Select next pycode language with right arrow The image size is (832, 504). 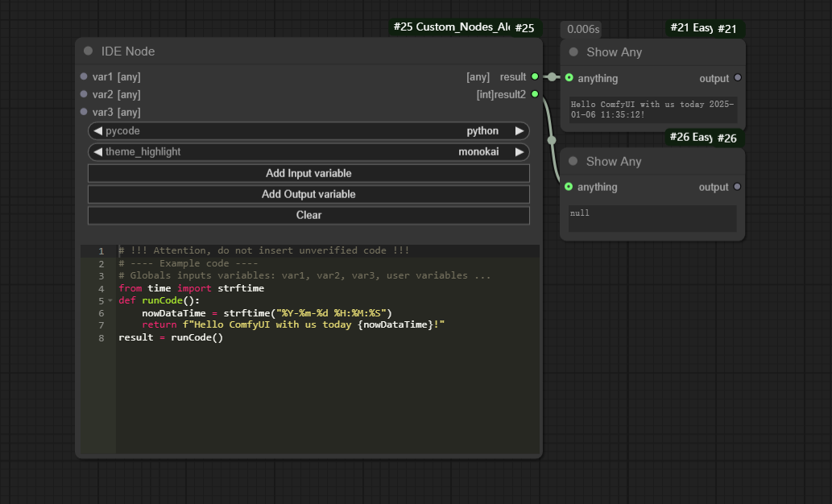519,131
